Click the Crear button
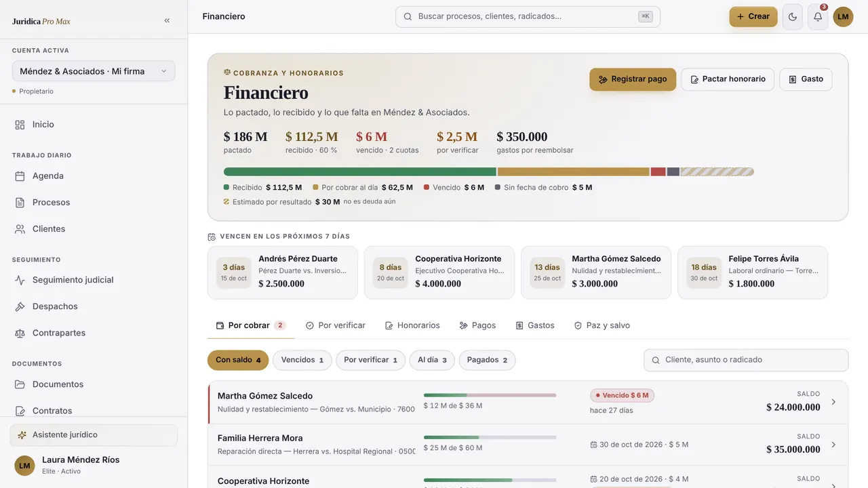 tap(753, 17)
